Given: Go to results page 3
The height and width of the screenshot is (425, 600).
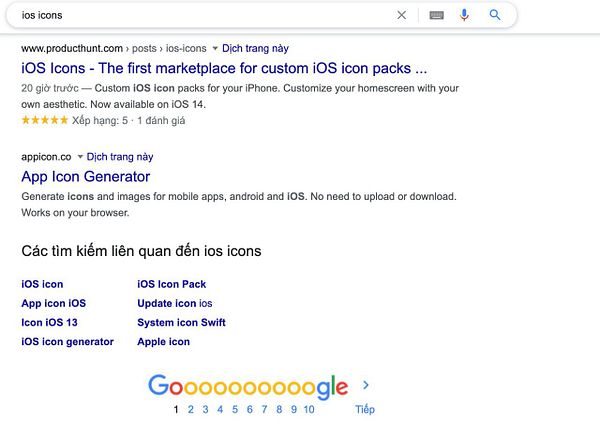Looking at the screenshot, I should [x=205, y=409].
